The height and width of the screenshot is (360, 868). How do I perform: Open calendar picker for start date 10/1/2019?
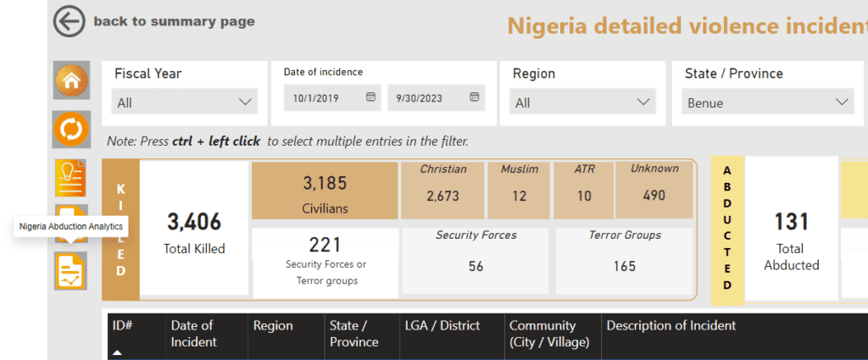tap(371, 97)
